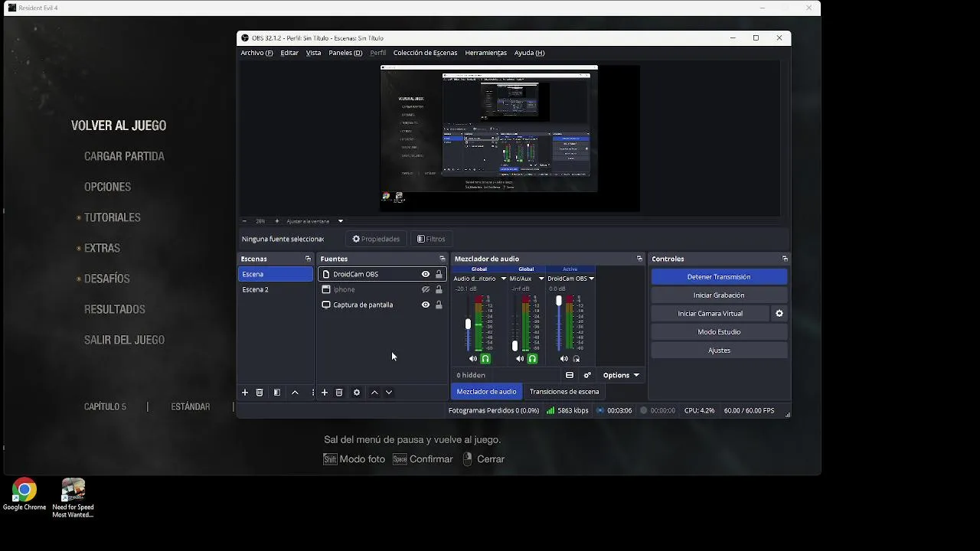The height and width of the screenshot is (551, 980).
Task: Open the Ayuda menu
Action: 529,53
